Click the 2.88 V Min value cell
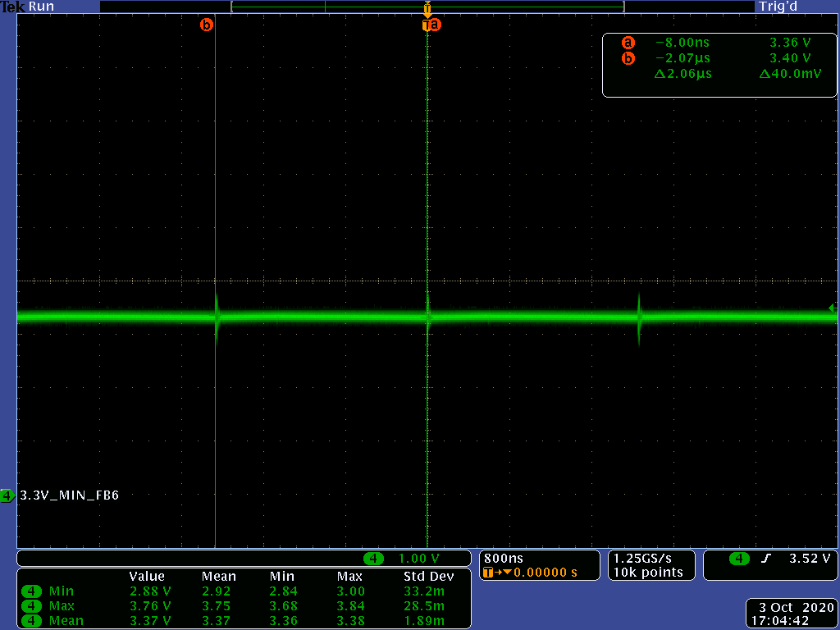 coord(151,591)
